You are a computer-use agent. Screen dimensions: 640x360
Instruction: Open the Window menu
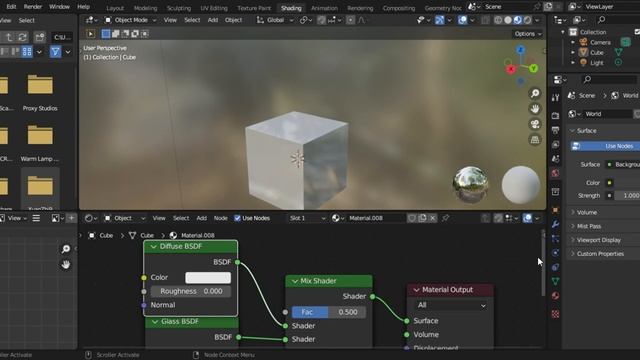(x=59, y=7)
